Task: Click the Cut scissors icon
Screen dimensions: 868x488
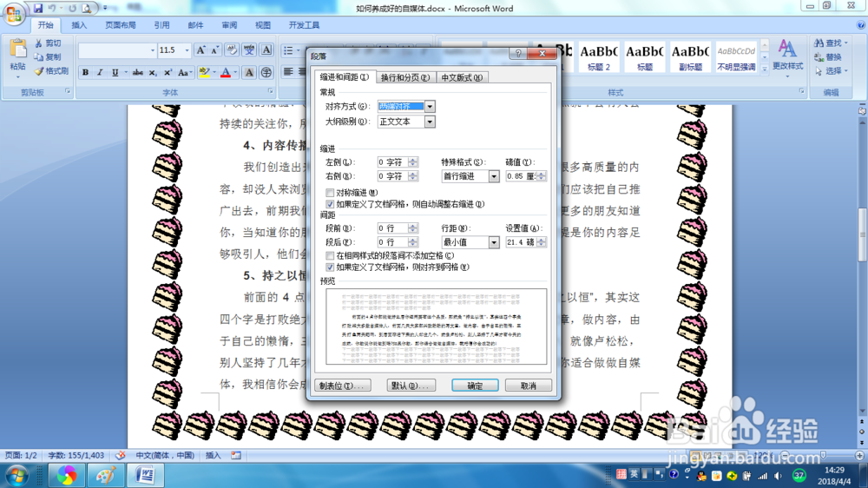Action: tap(39, 43)
